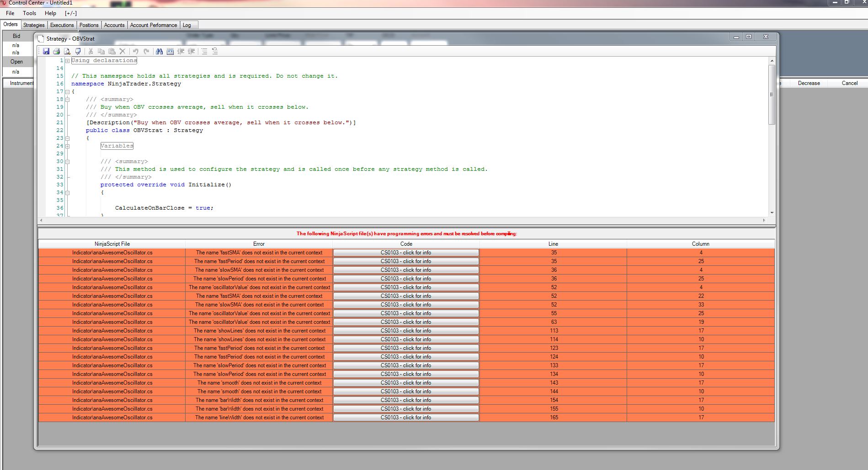
Task: Paste clipboard using the editor toolbar paste icon
Action: 112,51
